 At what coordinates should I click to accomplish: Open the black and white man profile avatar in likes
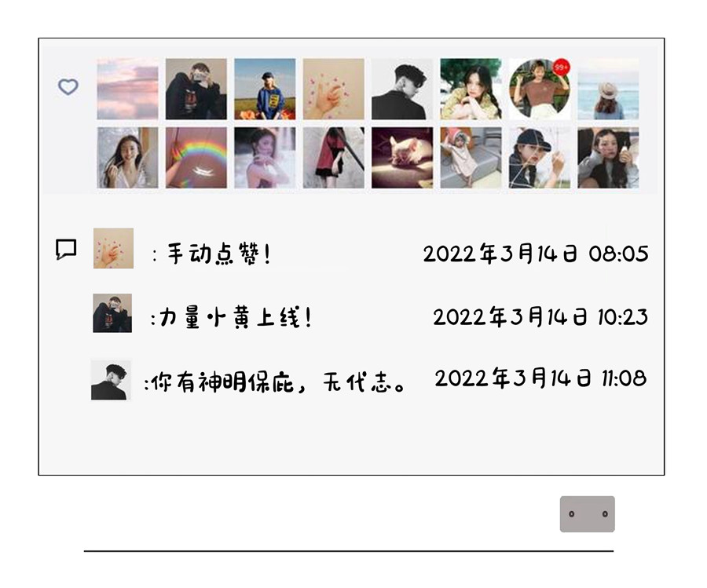(x=402, y=90)
